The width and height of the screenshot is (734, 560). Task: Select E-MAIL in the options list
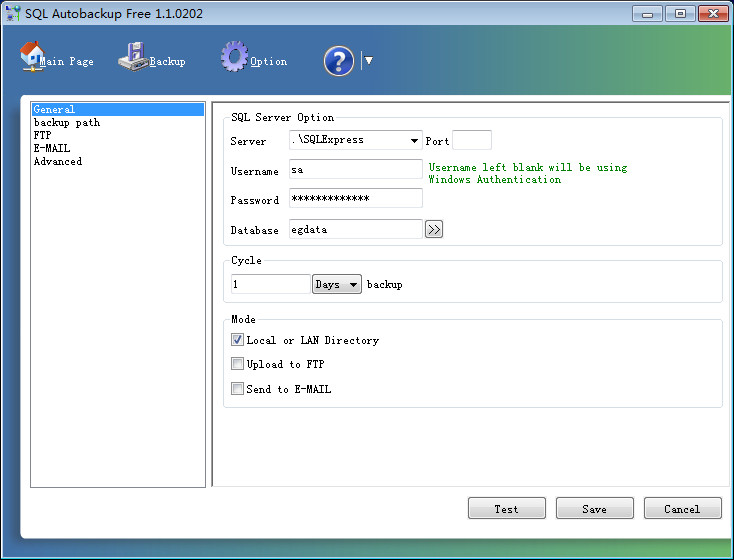point(118,148)
